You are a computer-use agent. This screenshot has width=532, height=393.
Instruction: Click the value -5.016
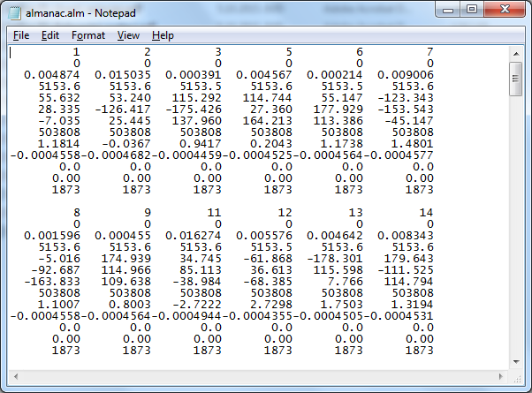coord(59,259)
